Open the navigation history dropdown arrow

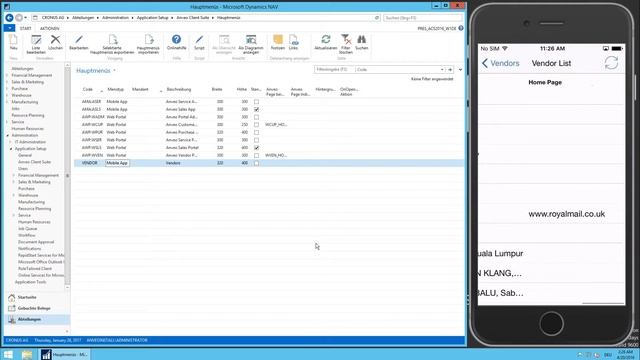pyautogui.click(x=25, y=18)
